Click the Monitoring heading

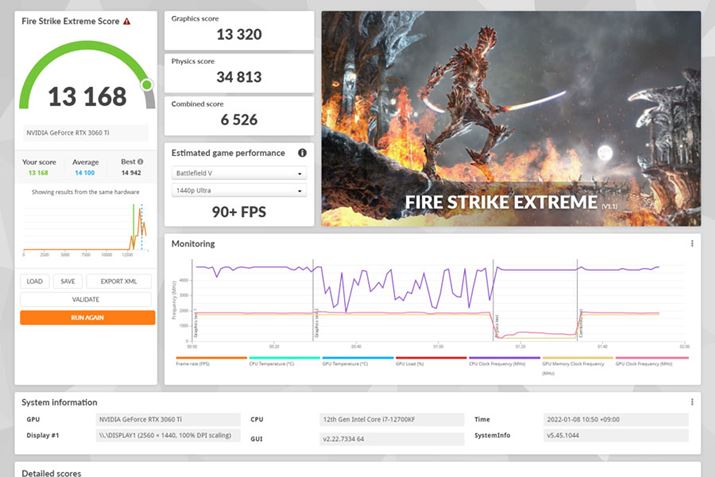[193, 244]
